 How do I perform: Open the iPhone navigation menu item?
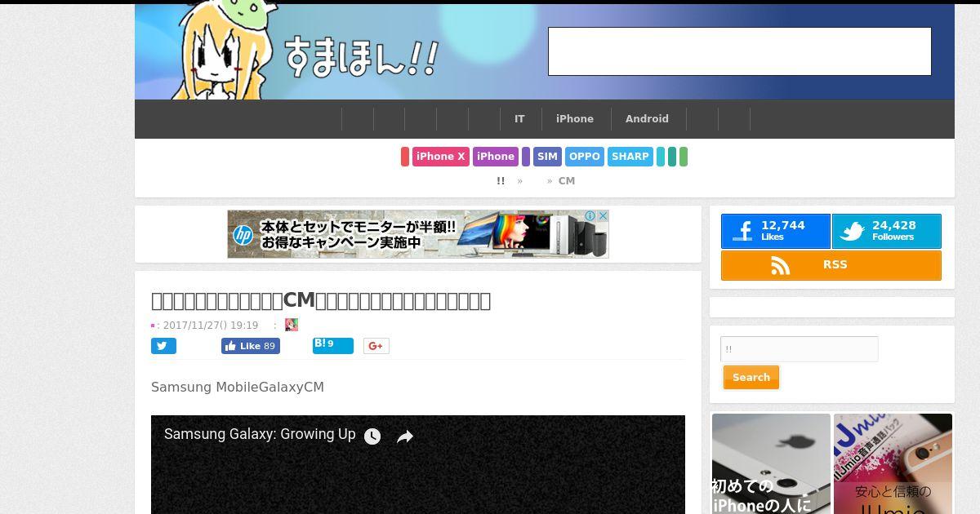[575, 119]
